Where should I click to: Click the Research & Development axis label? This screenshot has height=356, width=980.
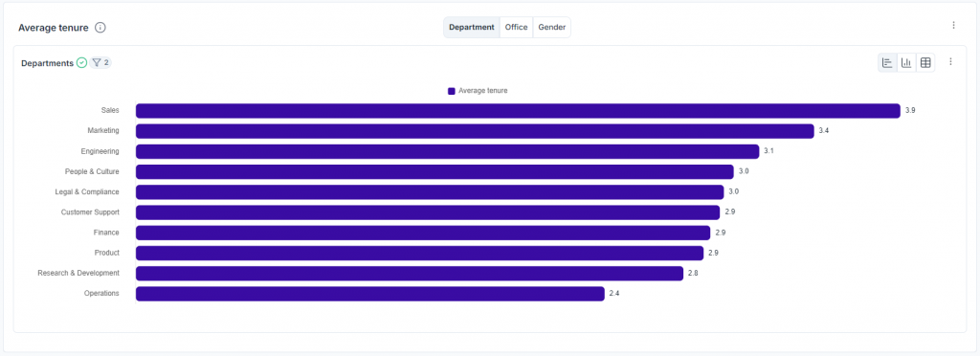(x=78, y=273)
